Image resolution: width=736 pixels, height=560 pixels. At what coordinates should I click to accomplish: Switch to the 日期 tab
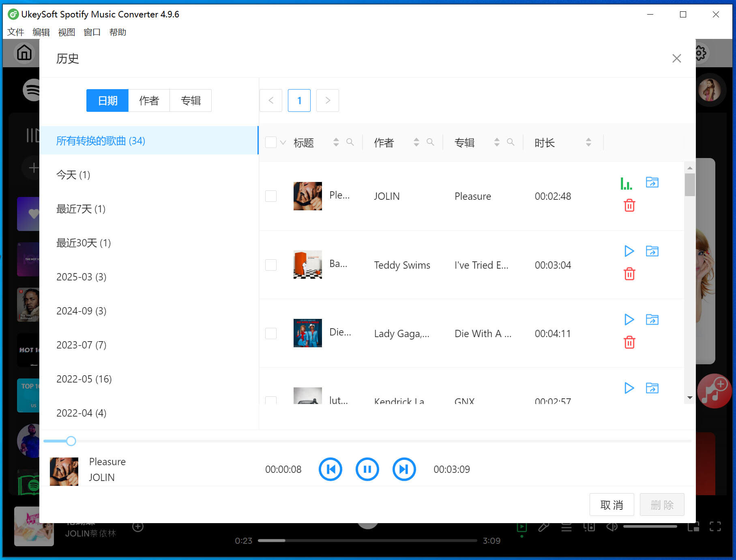pyautogui.click(x=107, y=100)
